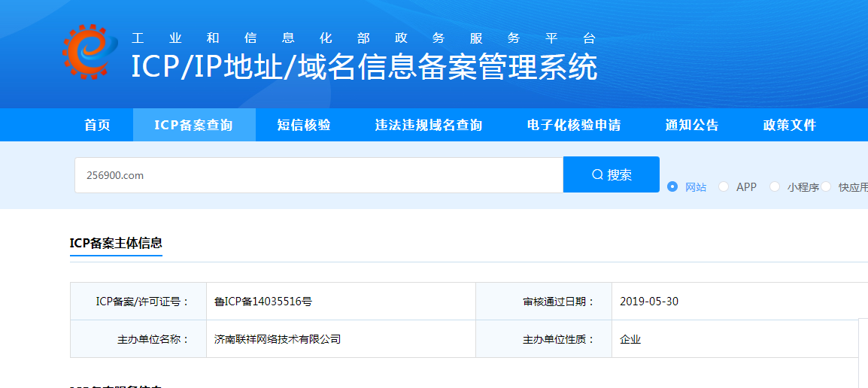Click the 工业和信息化部政务服务平台 subtitle
The width and height of the screenshot is (868, 388).
(x=364, y=38)
